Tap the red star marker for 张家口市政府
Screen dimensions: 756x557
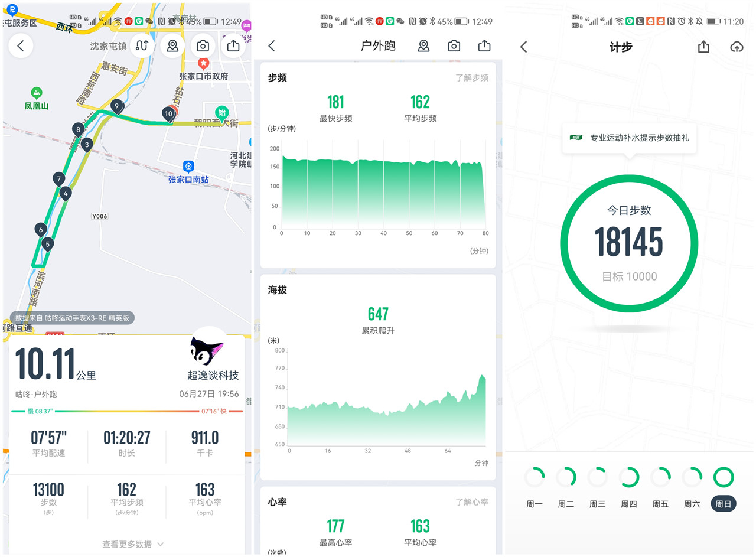[x=203, y=63]
